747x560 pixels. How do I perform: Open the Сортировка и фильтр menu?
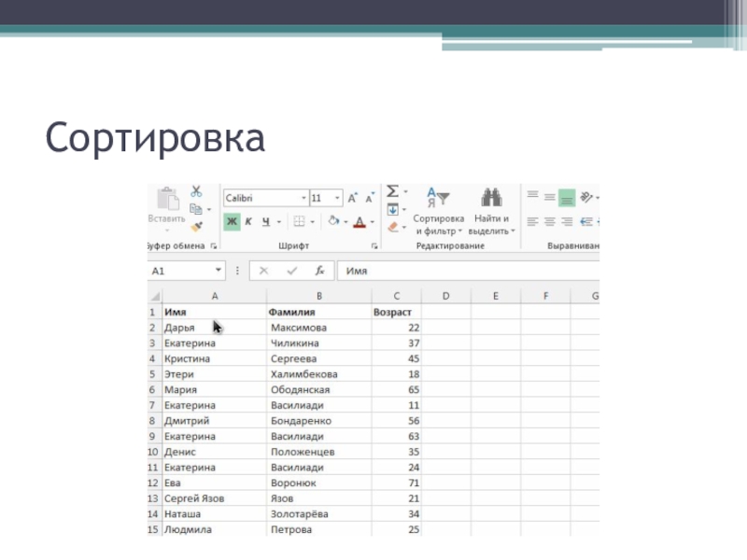click(438, 211)
